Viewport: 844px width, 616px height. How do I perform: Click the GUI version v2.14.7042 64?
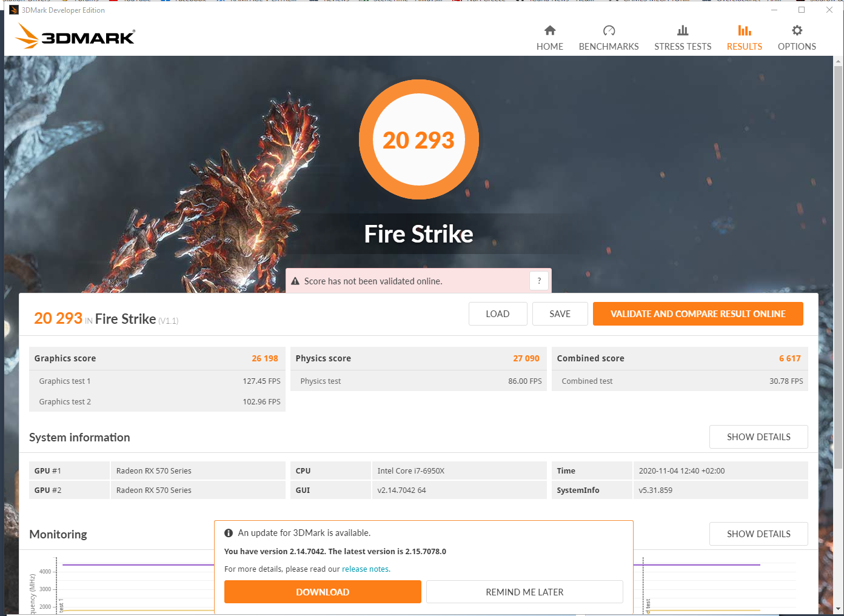click(401, 490)
